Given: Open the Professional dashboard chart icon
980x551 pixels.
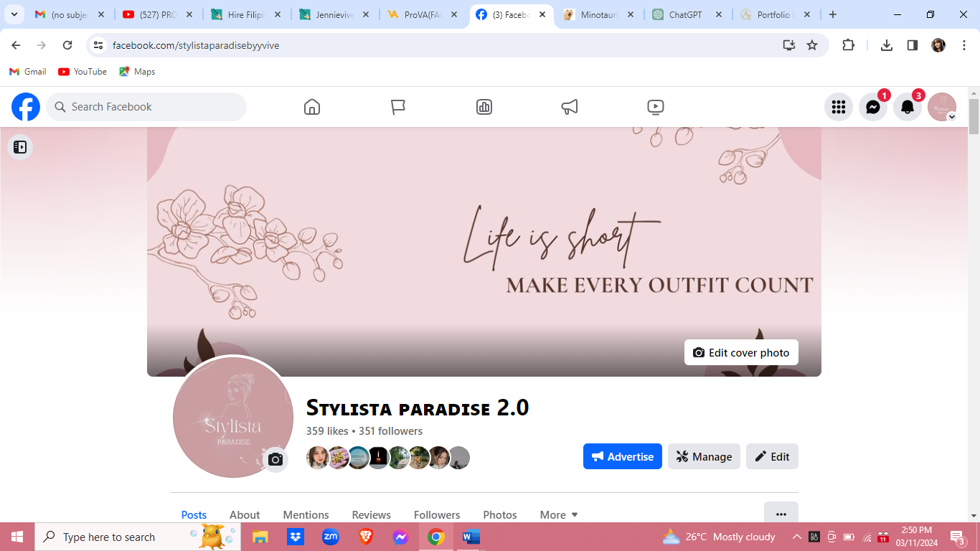Looking at the screenshot, I should (x=484, y=107).
